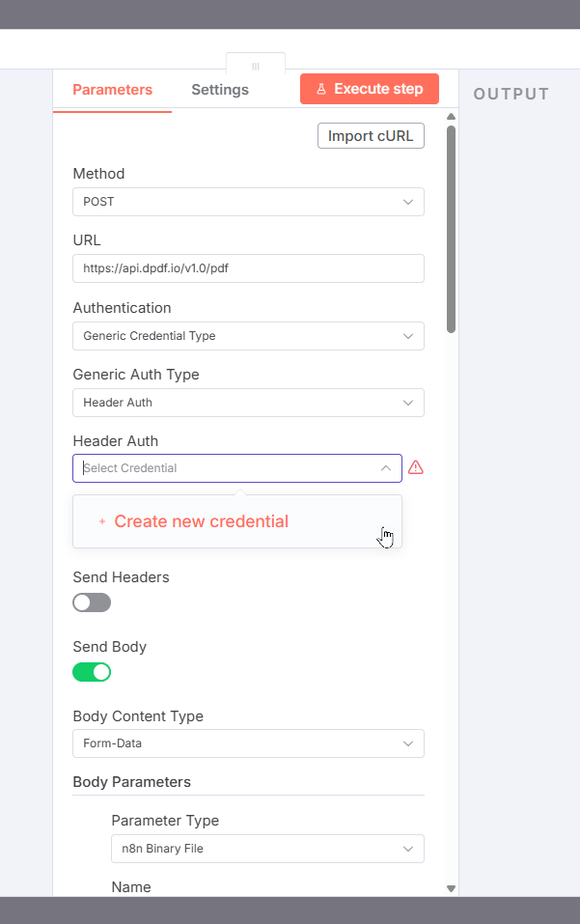
Task: Click the flask icon on Execute step
Action: pos(321,89)
